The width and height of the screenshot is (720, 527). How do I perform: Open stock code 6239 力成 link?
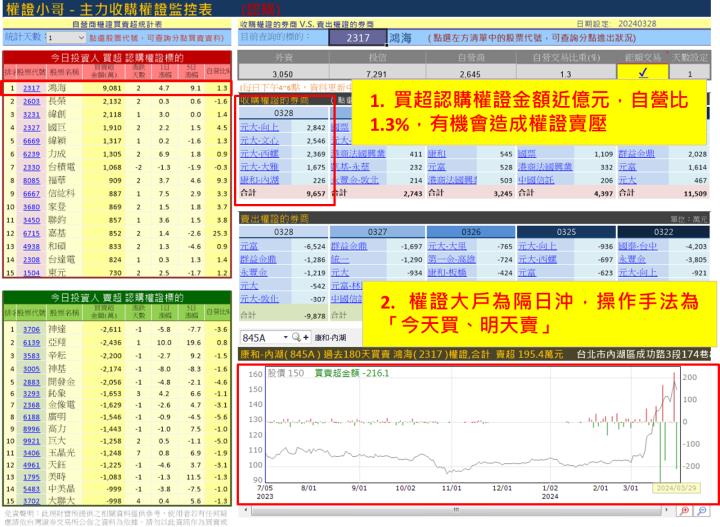tap(32, 154)
